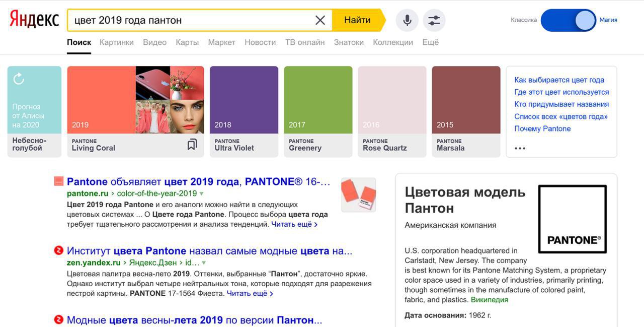Save Living Coral with bookmark icon
The width and height of the screenshot is (644, 327).
[192, 145]
